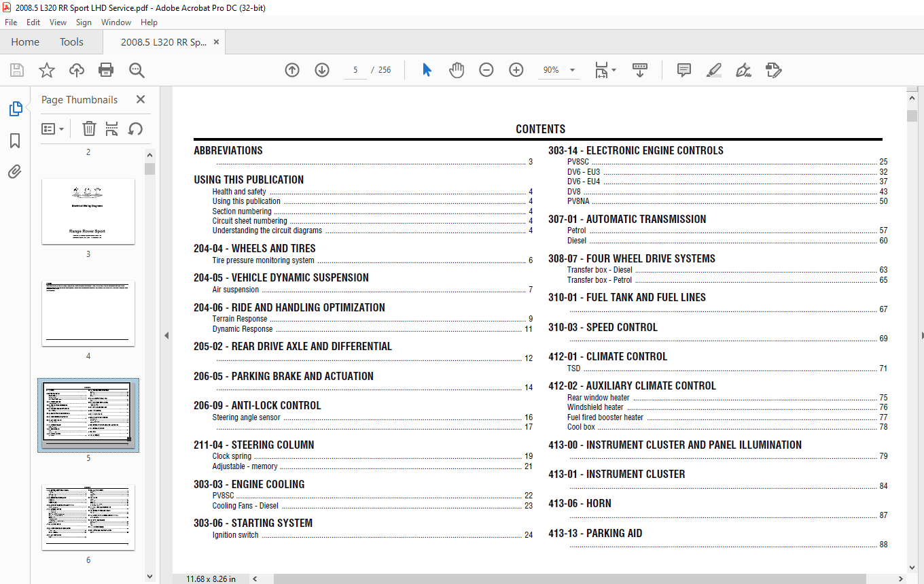This screenshot has width=924, height=584.
Task: Open the Attachments paperclip icon
Action: 15,172
